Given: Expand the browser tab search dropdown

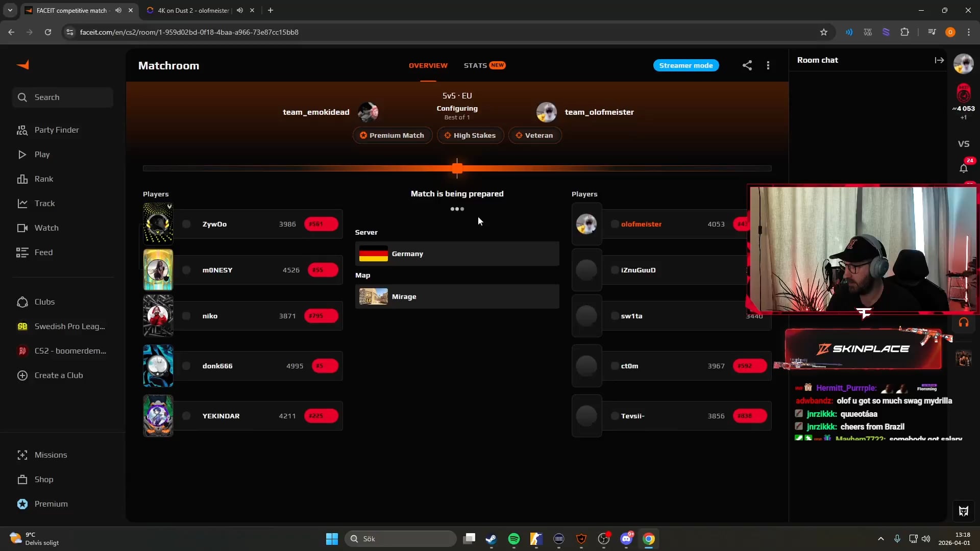Looking at the screenshot, I should pos(10,10).
